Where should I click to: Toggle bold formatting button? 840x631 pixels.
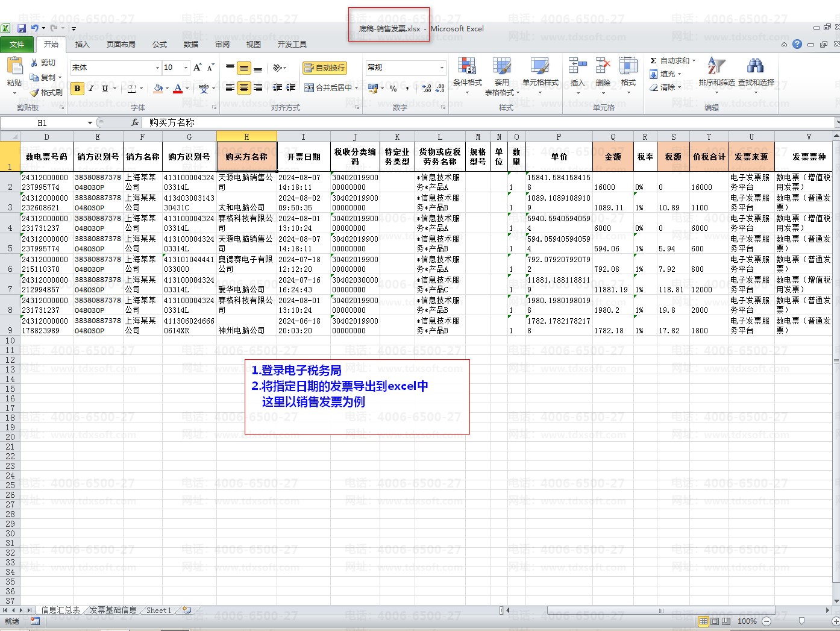77,89
